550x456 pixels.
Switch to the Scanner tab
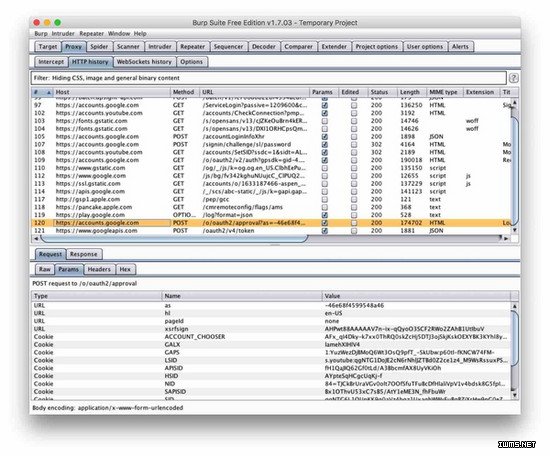click(128, 47)
